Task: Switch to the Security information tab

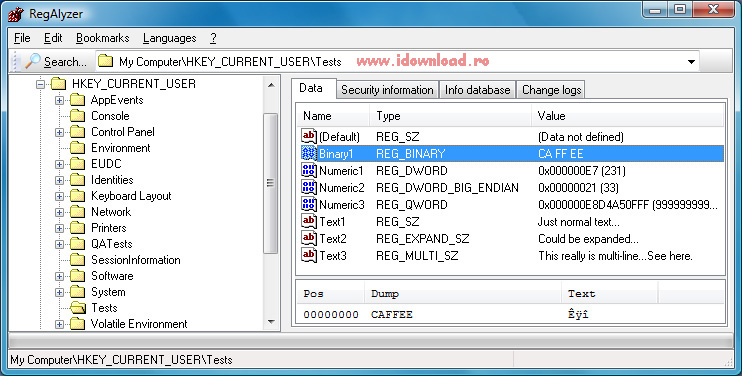Action: [x=387, y=90]
